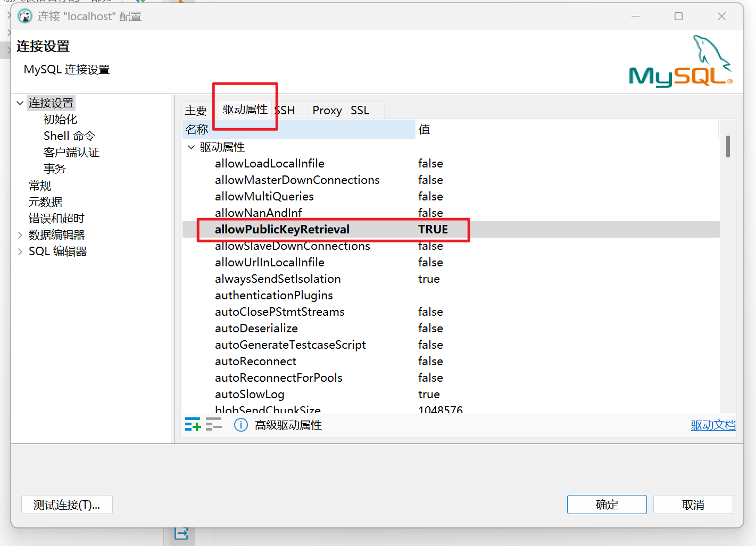The image size is (756, 546).
Task: Click the add driver property icon
Action: click(x=193, y=424)
